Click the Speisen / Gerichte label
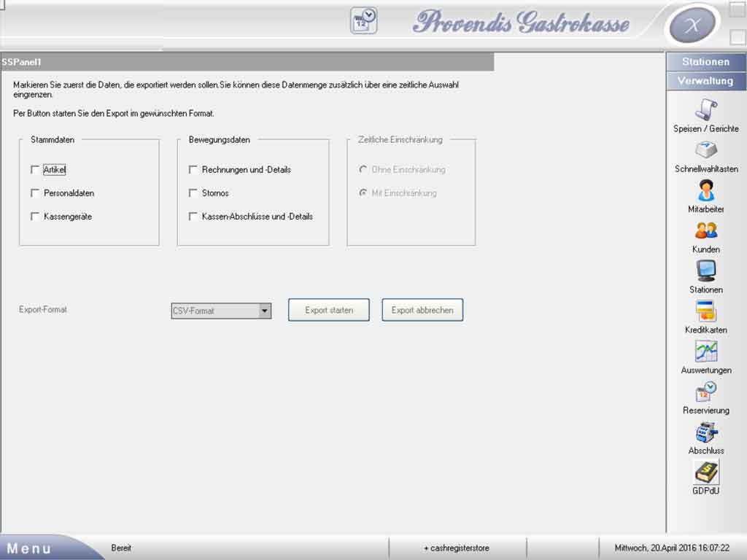747x560 pixels. [706, 128]
